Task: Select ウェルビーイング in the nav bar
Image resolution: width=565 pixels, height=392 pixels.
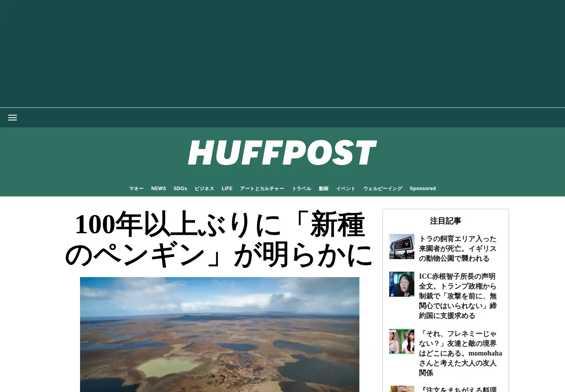Action: (x=383, y=189)
